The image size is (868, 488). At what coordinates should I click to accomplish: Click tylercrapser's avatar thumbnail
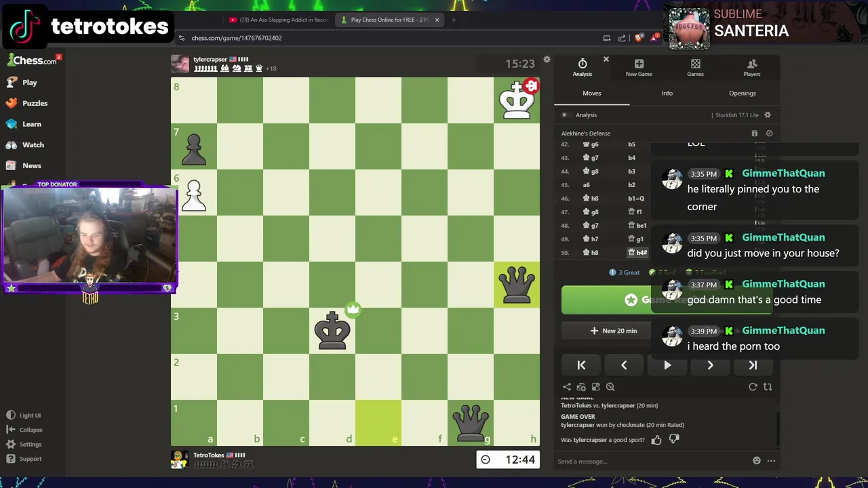point(180,64)
